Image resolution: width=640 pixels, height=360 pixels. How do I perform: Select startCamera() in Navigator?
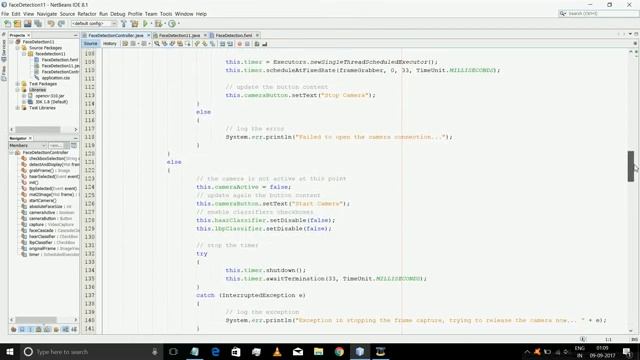coord(42,200)
